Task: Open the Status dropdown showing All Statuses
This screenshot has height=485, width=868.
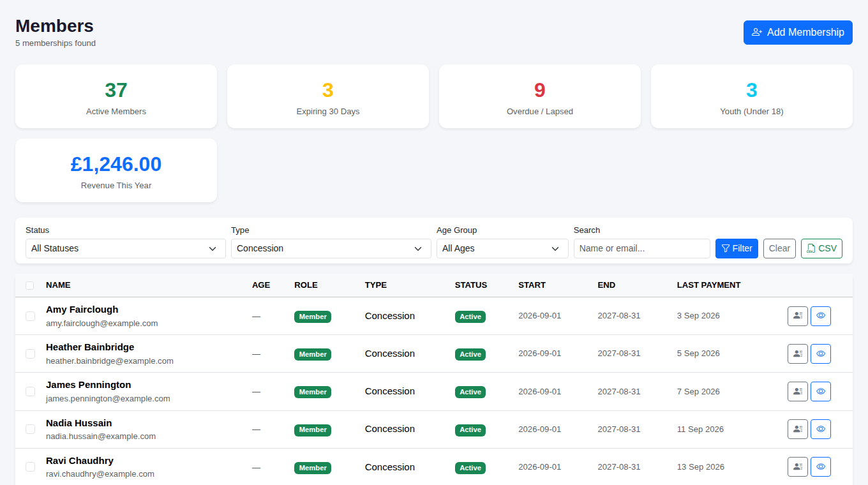Action: [x=126, y=248]
